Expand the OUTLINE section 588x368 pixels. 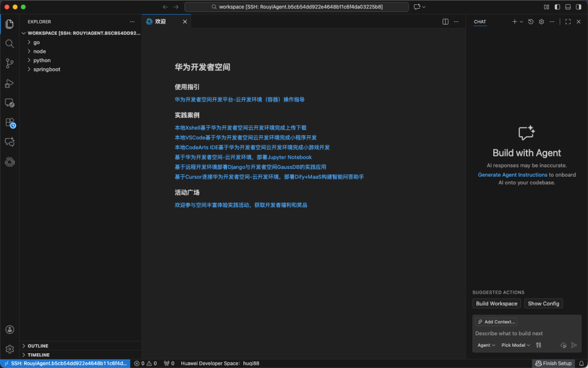(81, 346)
